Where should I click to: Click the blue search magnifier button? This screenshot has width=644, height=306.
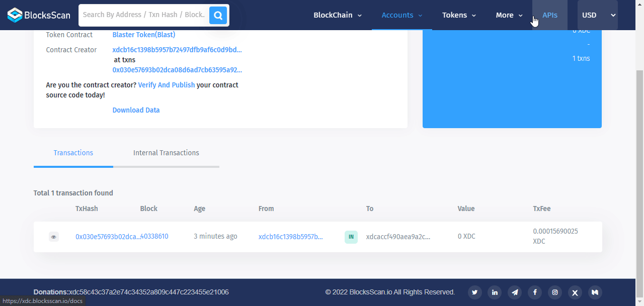(218, 15)
